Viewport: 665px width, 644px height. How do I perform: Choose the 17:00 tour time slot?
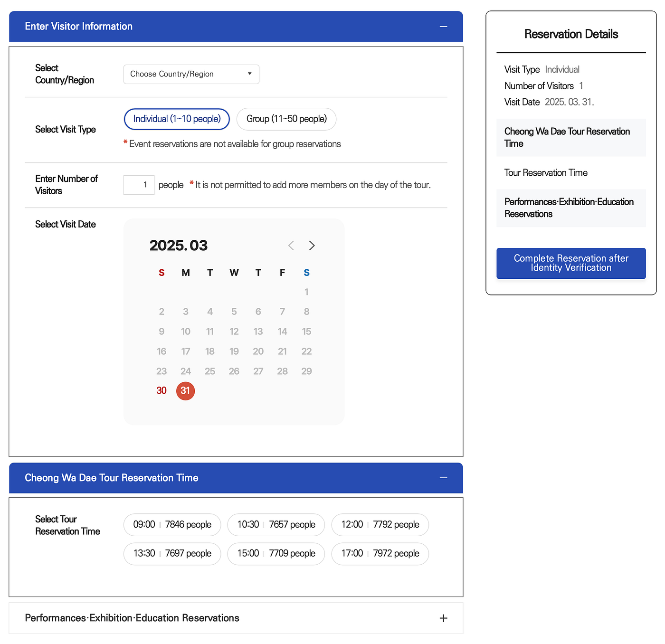point(380,553)
